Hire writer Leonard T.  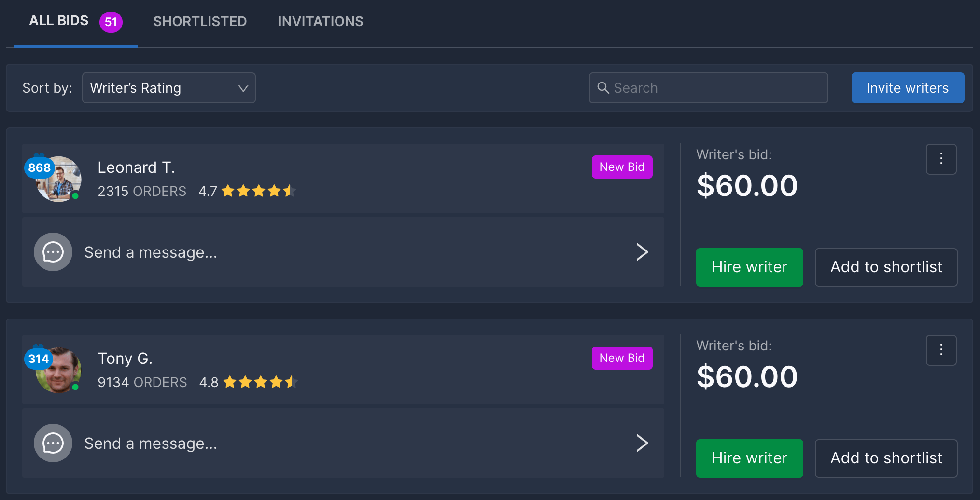click(x=749, y=267)
